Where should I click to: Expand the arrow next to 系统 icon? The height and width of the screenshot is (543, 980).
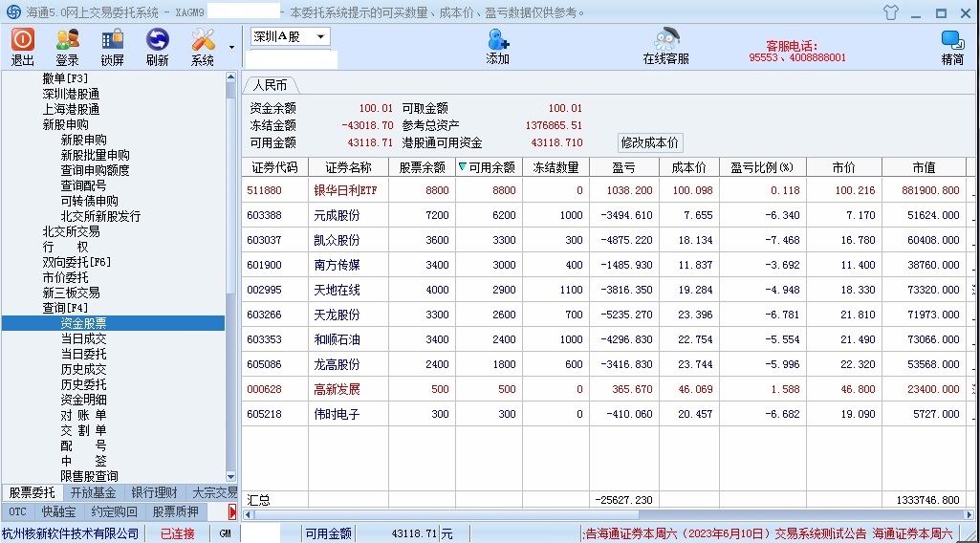pyautogui.click(x=231, y=46)
